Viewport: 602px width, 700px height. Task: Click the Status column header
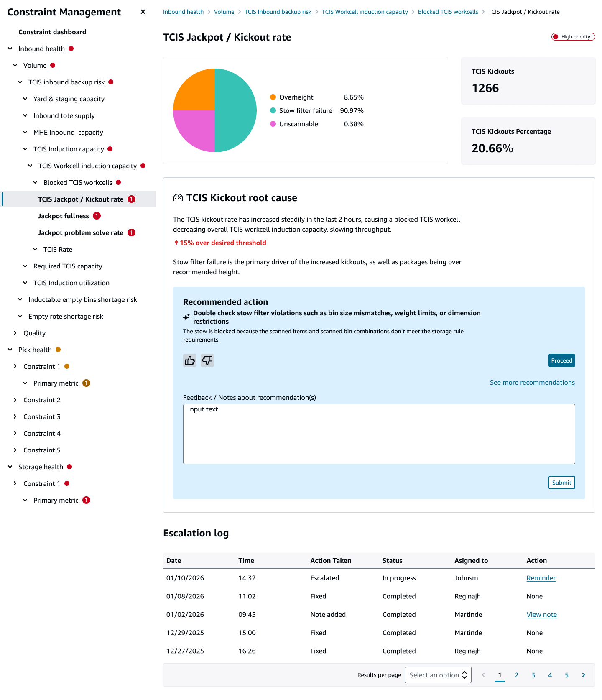393,560
